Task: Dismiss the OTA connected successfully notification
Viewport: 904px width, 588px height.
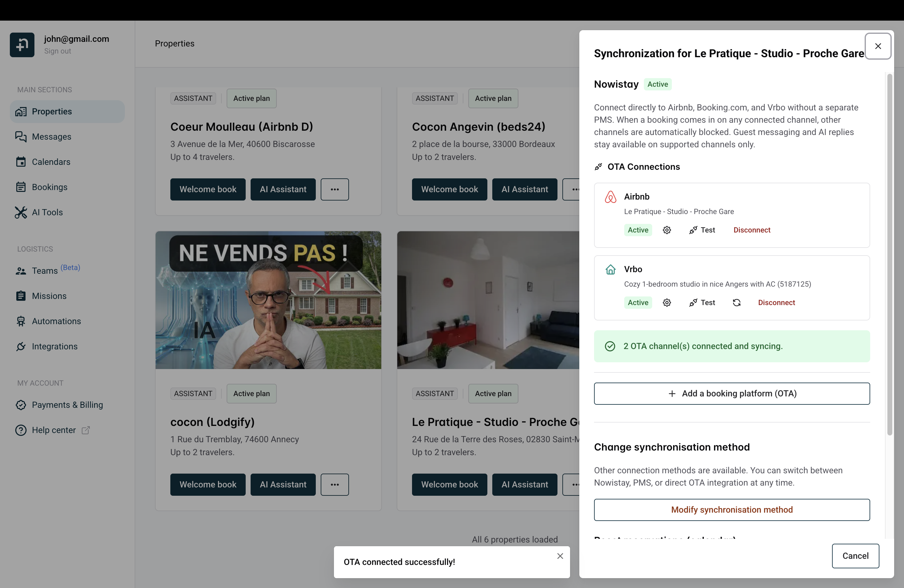Action: [560, 556]
